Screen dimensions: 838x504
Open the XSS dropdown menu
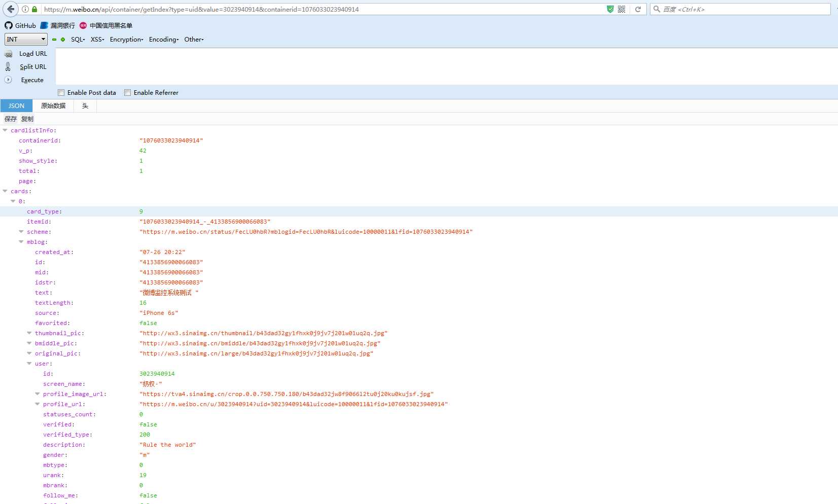pyautogui.click(x=97, y=39)
